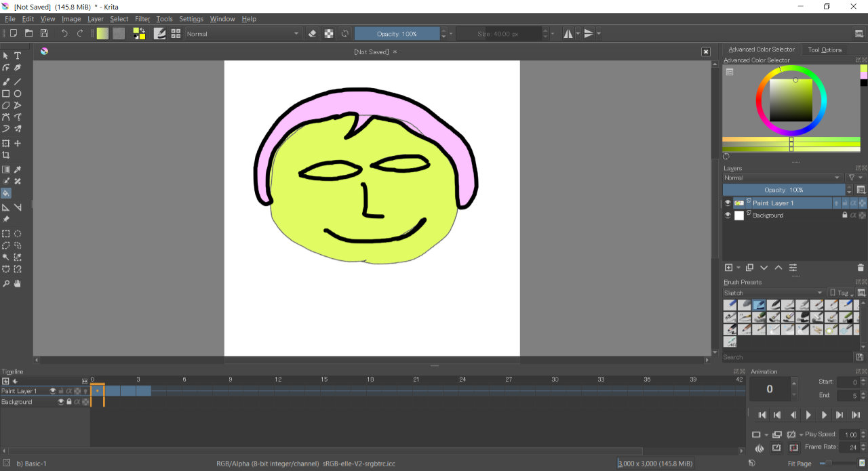Toggle eraser mode in the toolbar

click(312, 33)
